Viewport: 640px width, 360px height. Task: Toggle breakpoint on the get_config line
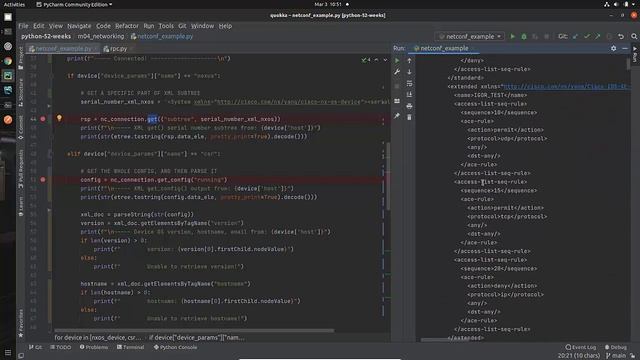tap(43, 180)
